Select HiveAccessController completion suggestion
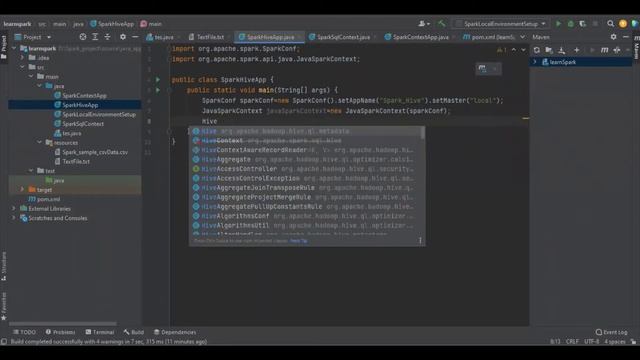This screenshot has width=640, height=360. point(307,169)
